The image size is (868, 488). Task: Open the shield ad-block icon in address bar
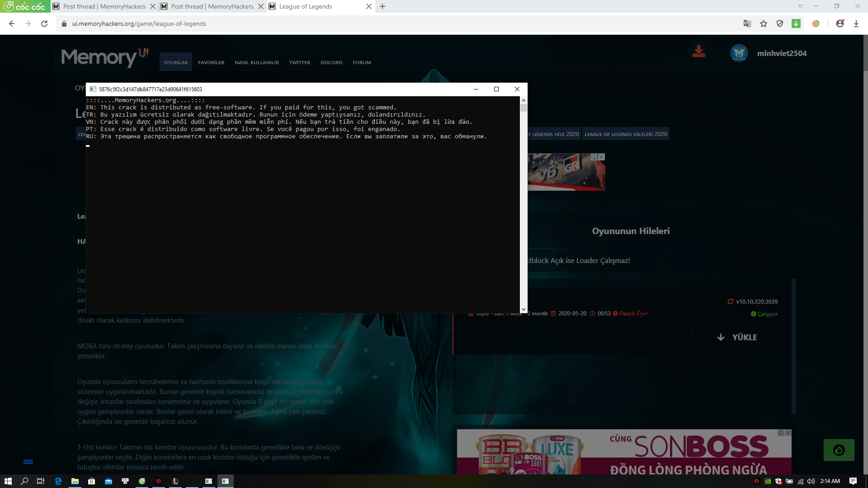(x=780, y=23)
